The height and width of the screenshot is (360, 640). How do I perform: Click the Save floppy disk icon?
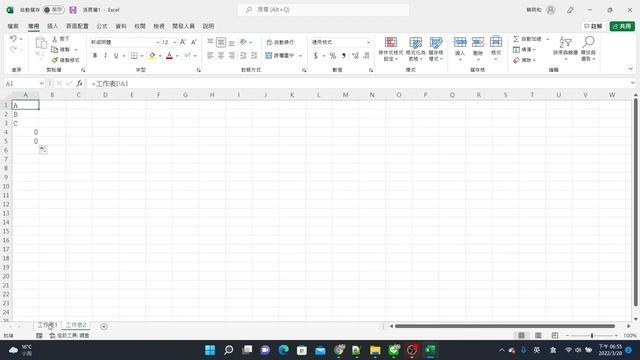coord(73,10)
